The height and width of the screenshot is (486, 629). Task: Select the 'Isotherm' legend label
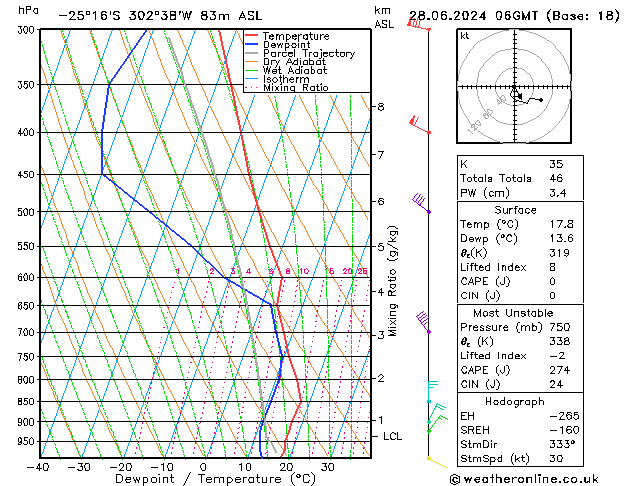point(286,79)
